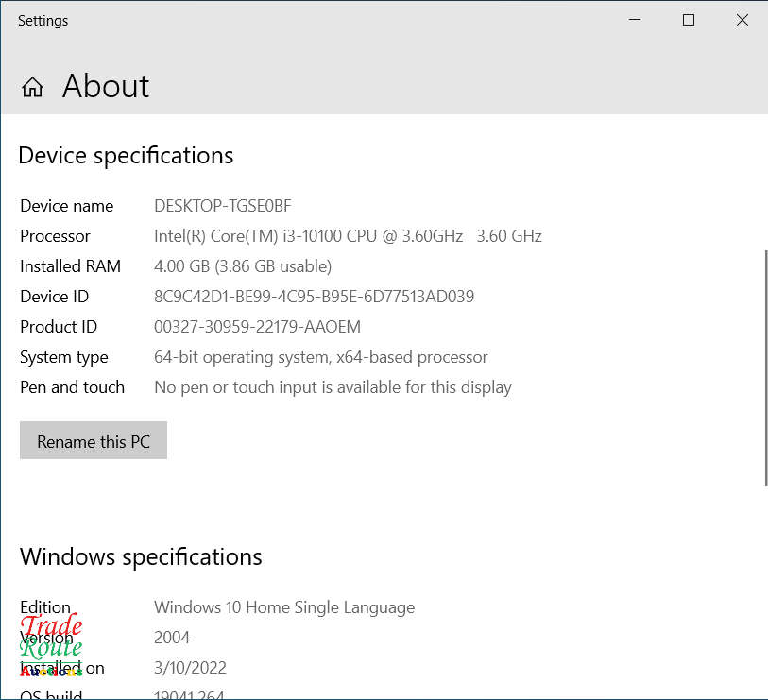
Task: Click the Trade Route watermark logo
Action: [x=52, y=646]
